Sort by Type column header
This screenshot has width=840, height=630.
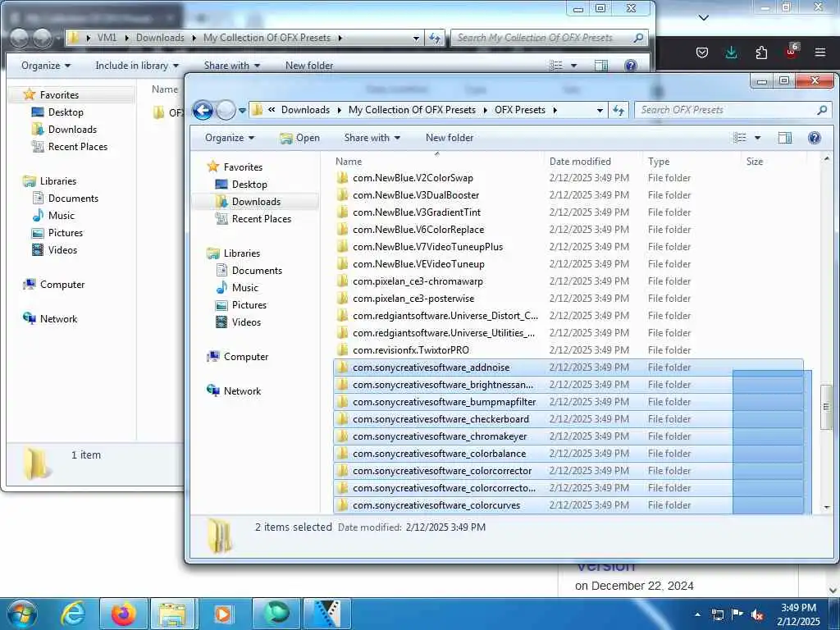[x=659, y=162]
